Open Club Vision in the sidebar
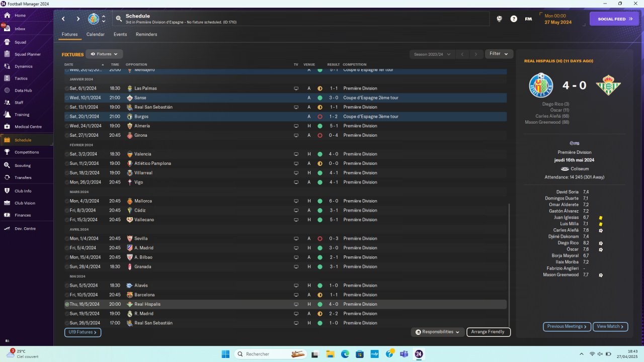 click(25, 203)
